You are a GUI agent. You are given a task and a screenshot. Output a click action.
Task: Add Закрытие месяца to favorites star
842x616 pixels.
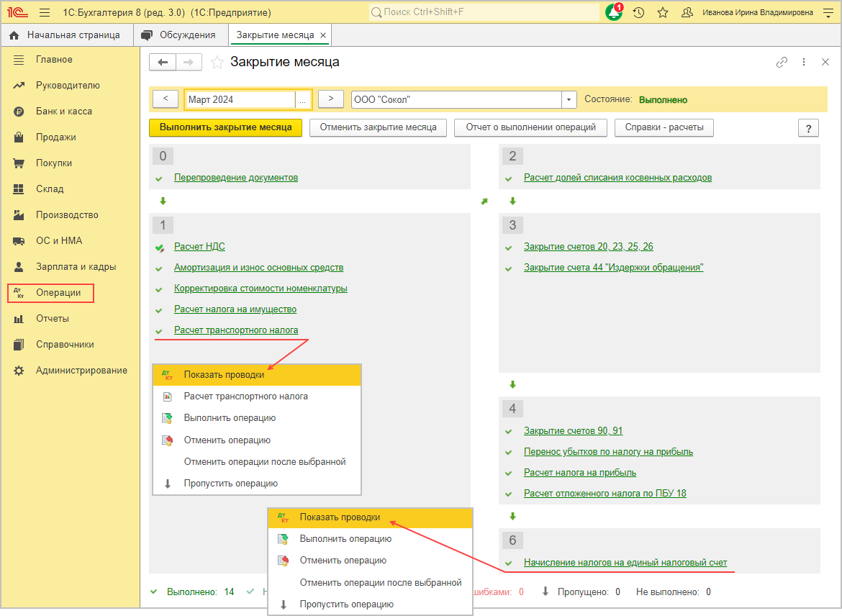(x=217, y=63)
